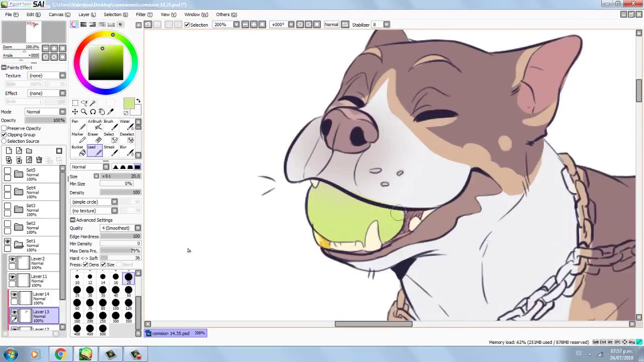Pick the rectangular selection tool
The width and height of the screenshot is (644, 362).
coord(75,103)
